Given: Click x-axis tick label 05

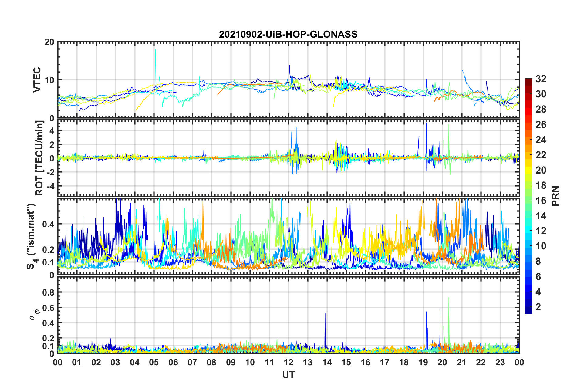Looking at the screenshot, I should (154, 362).
